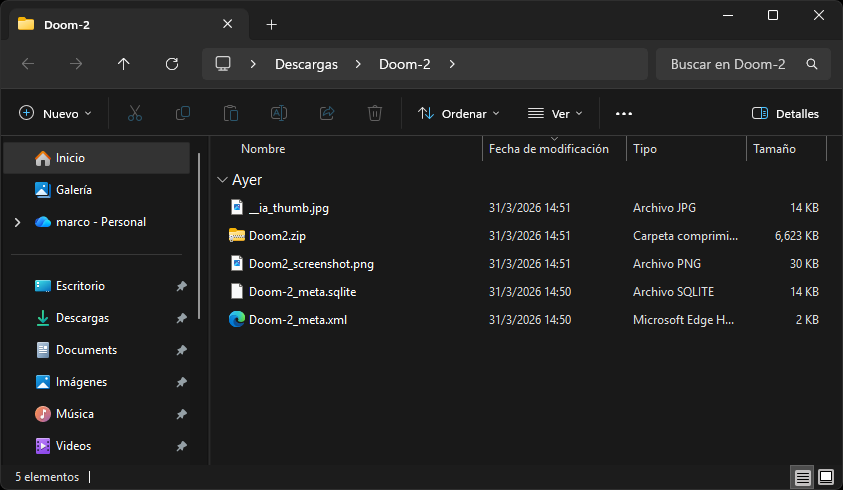
Task: Click the Buscar en Doom-2 search field
Action: point(730,64)
